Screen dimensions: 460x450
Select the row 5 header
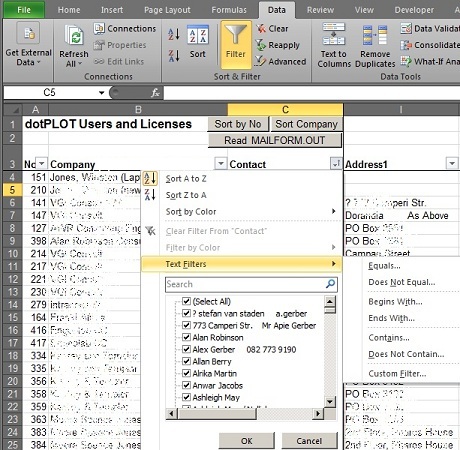click(12, 190)
